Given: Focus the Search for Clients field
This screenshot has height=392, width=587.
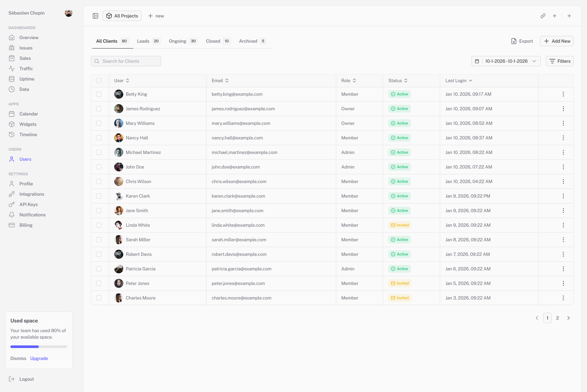Looking at the screenshot, I should [x=129, y=61].
